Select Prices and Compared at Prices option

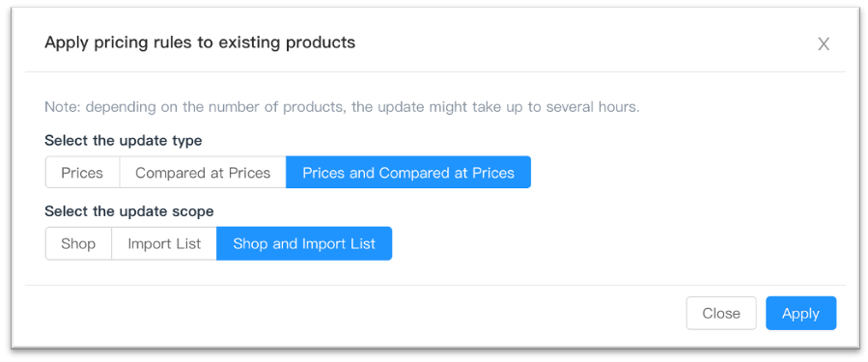coord(408,173)
